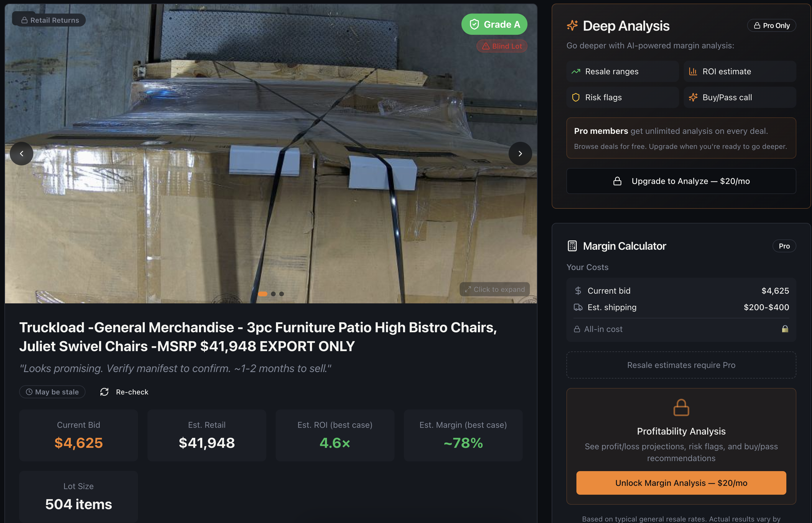This screenshot has width=812, height=523.
Task: Click the sparkle icon beside Deep Analysis heading
Action: point(572,25)
